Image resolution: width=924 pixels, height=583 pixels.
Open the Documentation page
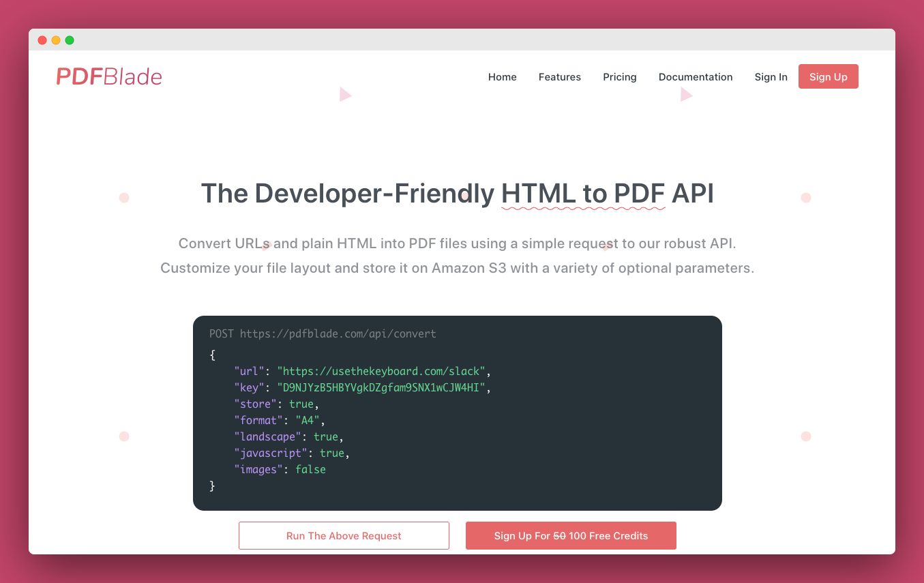695,77
